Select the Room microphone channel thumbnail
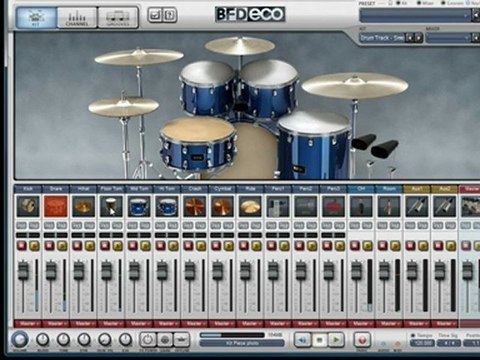The width and height of the screenshot is (480, 360). [389, 206]
